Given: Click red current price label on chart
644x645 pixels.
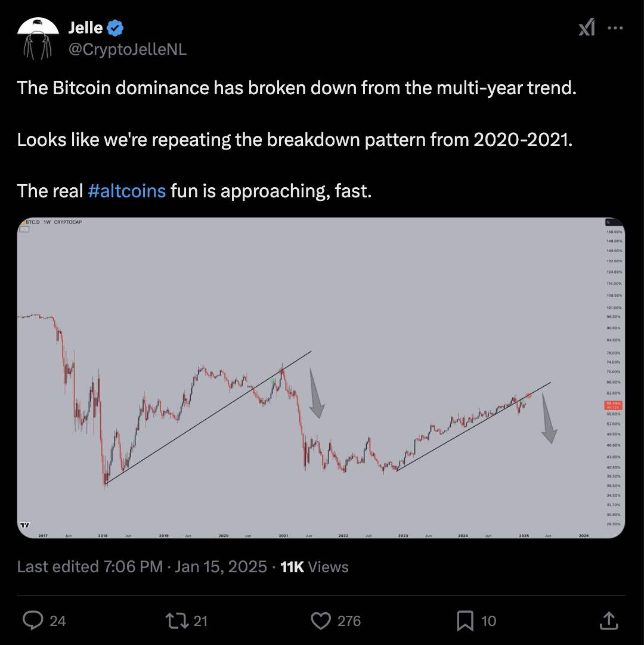Looking at the screenshot, I should point(614,405).
